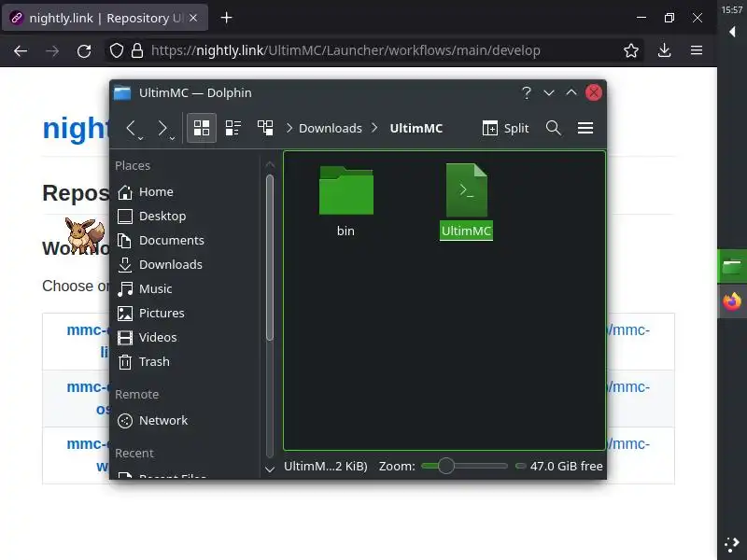747x560 pixels.
Task: Select the bin folder
Action: pos(345,202)
